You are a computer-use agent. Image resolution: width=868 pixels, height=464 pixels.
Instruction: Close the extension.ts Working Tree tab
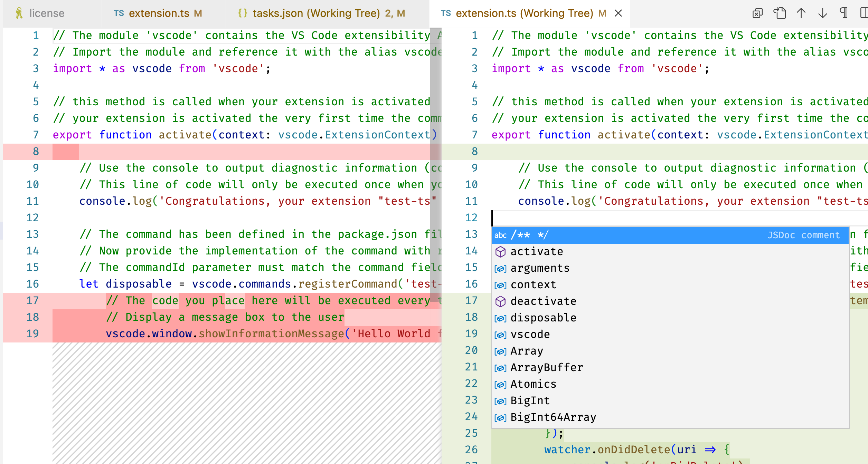[x=618, y=13]
